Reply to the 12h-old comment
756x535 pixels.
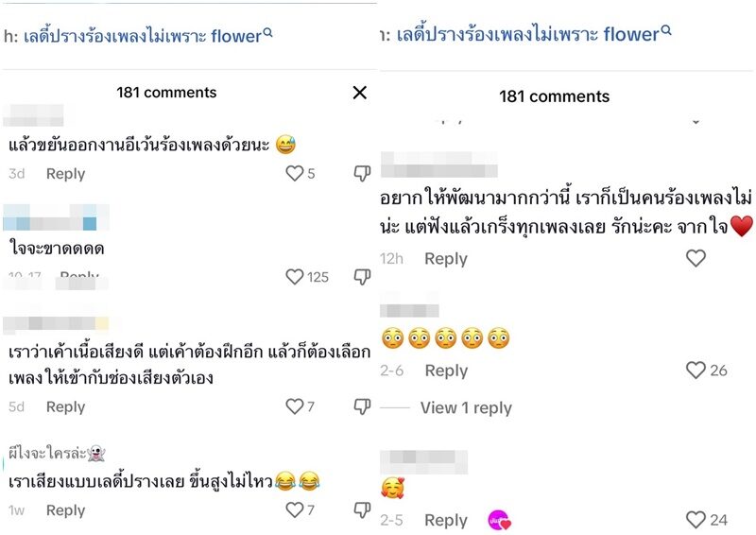[x=446, y=259]
